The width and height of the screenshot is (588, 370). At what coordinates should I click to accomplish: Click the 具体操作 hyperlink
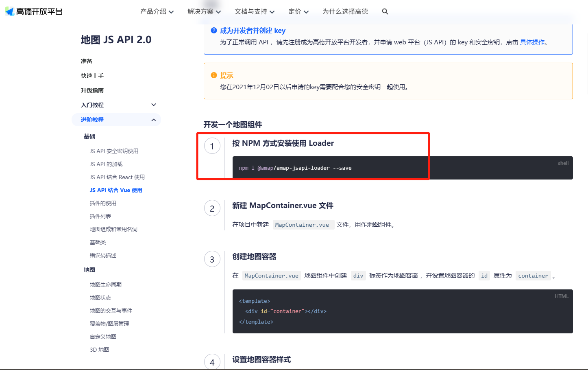[x=532, y=42]
